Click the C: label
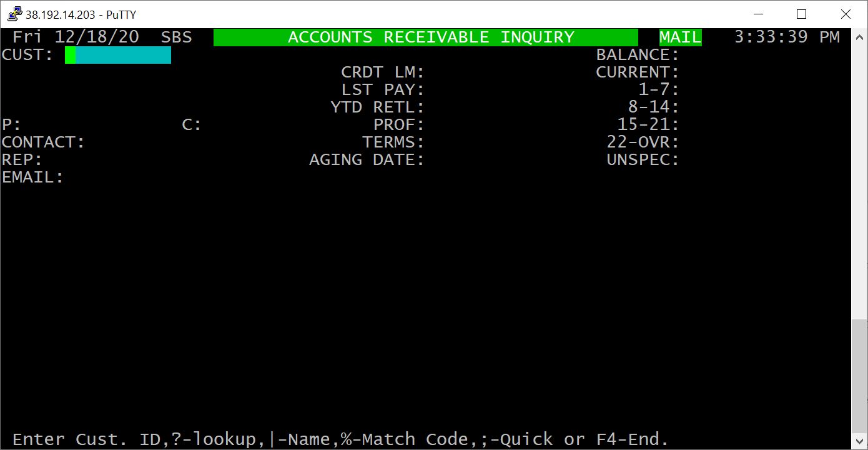This screenshot has height=450, width=868. pyautogui.click(x=192, y=125)
